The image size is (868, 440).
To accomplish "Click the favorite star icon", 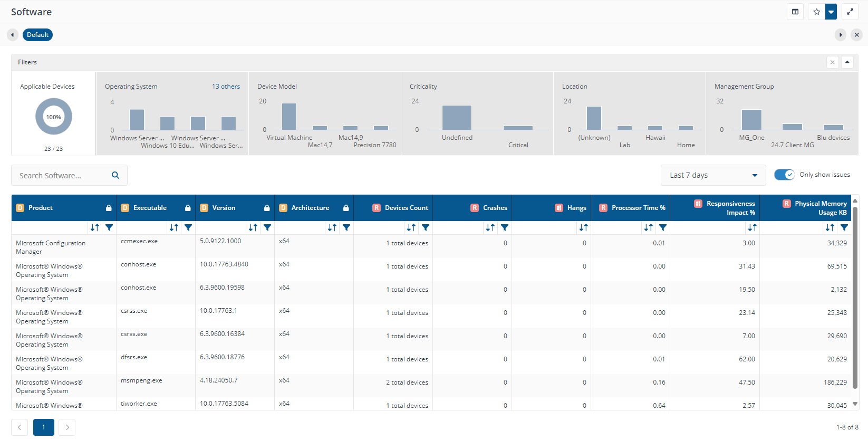I will pyautogui.click(x=816, y=12).
